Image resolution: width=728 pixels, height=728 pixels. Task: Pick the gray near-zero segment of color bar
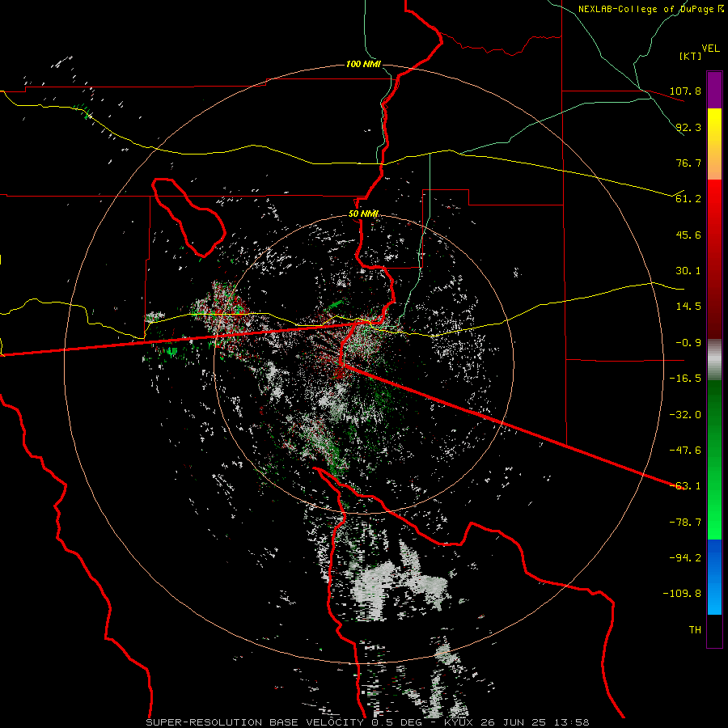coord(714,360)
